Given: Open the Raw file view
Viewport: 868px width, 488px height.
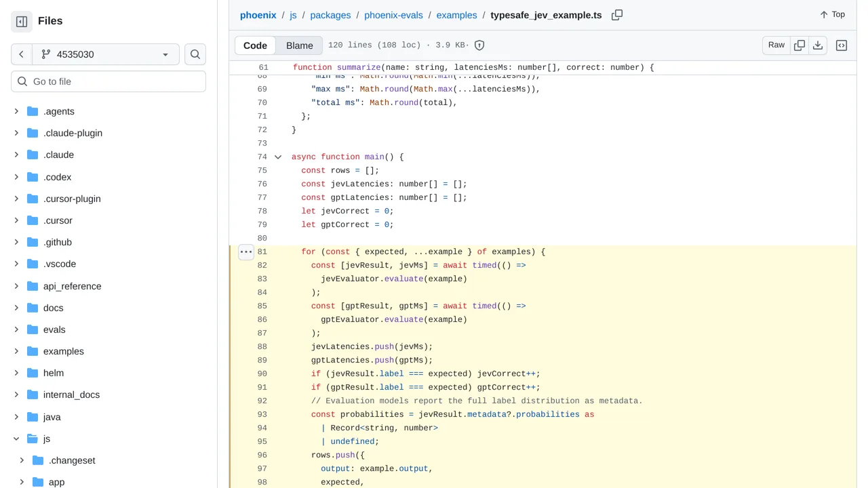Looking at the screenshot, I should click(776, 45).
